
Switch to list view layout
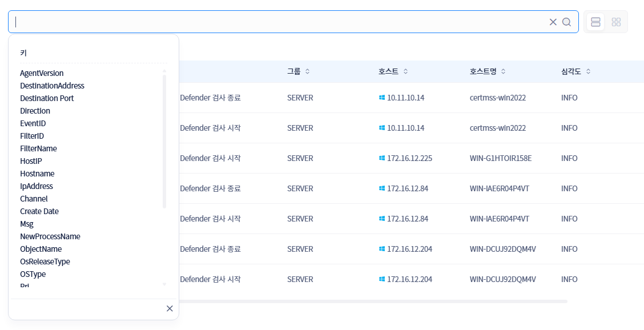pyautogui.click(x=595, y=22)
